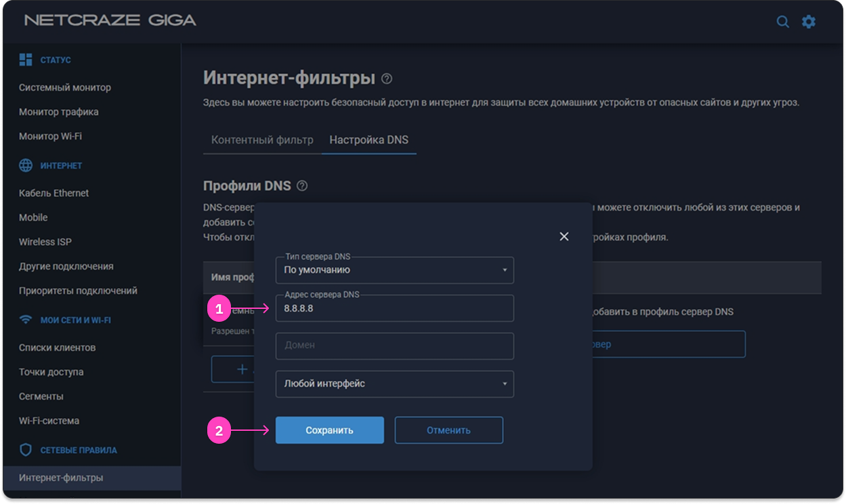846x504 pixels.
Task: Click the Wi-Fi networks section icon
Action: tap(26, 320)
